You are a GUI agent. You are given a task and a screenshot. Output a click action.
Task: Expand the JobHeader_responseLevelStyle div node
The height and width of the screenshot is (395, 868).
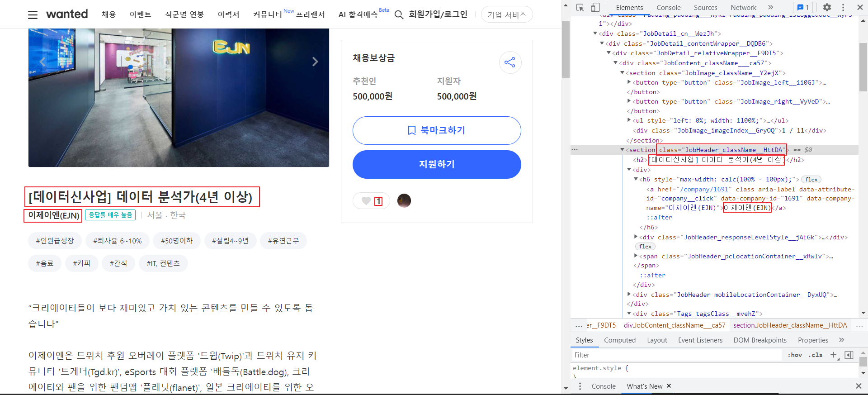click(x=636, y=237)
